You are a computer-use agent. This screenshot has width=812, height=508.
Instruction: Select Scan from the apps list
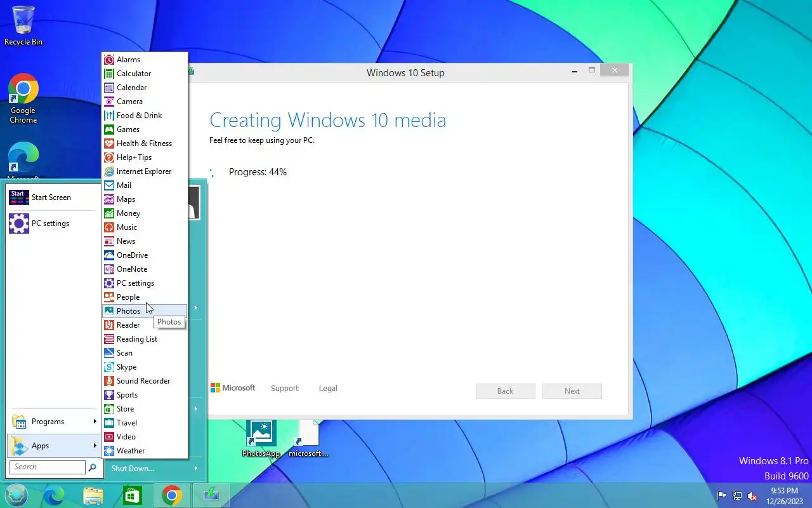[x=145, y=353]
